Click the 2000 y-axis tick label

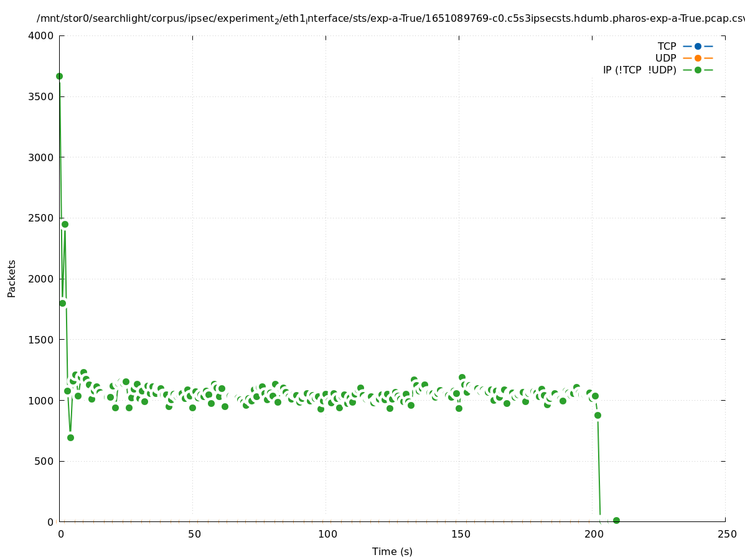41,279
